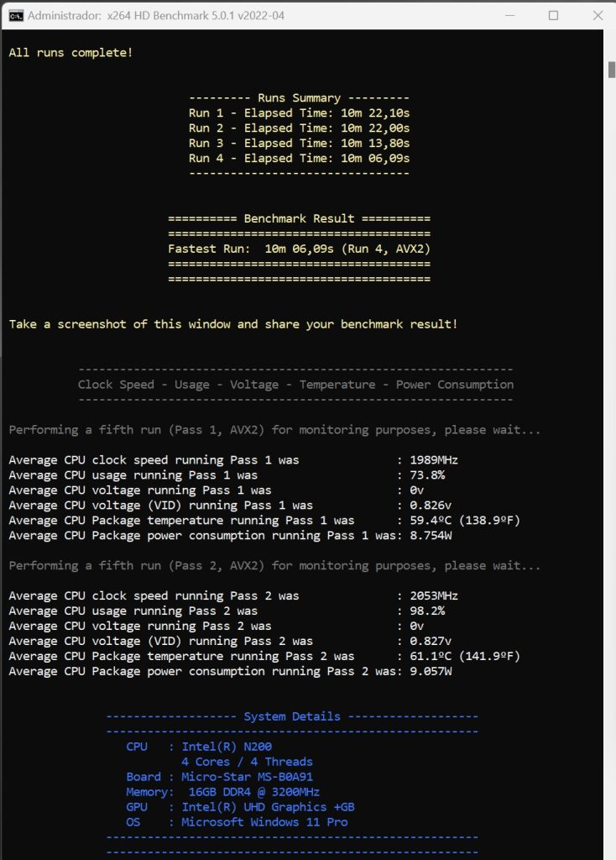
Task: Click the 'Performing a fifth run (Pass 2' line
Action: (x=274, y=565)
